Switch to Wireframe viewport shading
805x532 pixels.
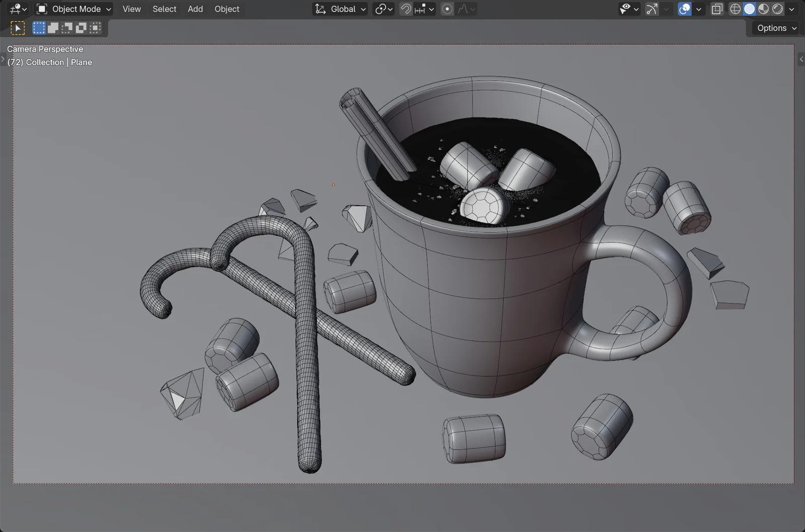click(x=735, y=9)
